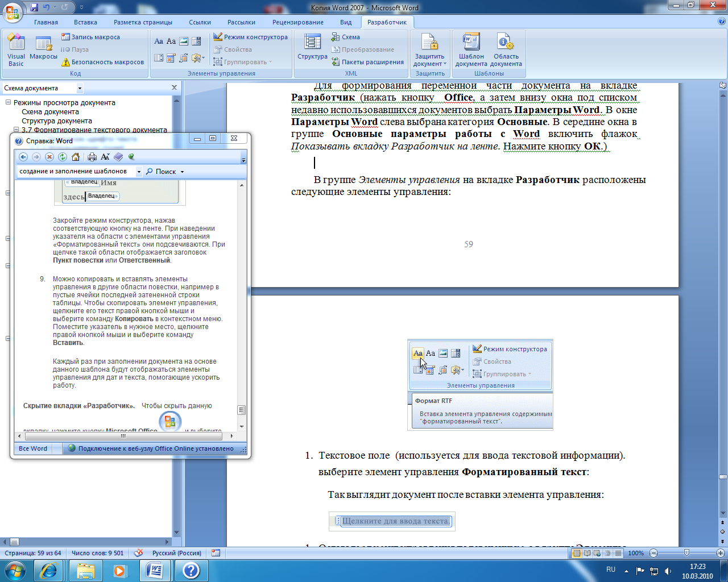Viewport: 728px width, 582px height.
Task: Stop loading in the Help window
Action: point(49,157)
